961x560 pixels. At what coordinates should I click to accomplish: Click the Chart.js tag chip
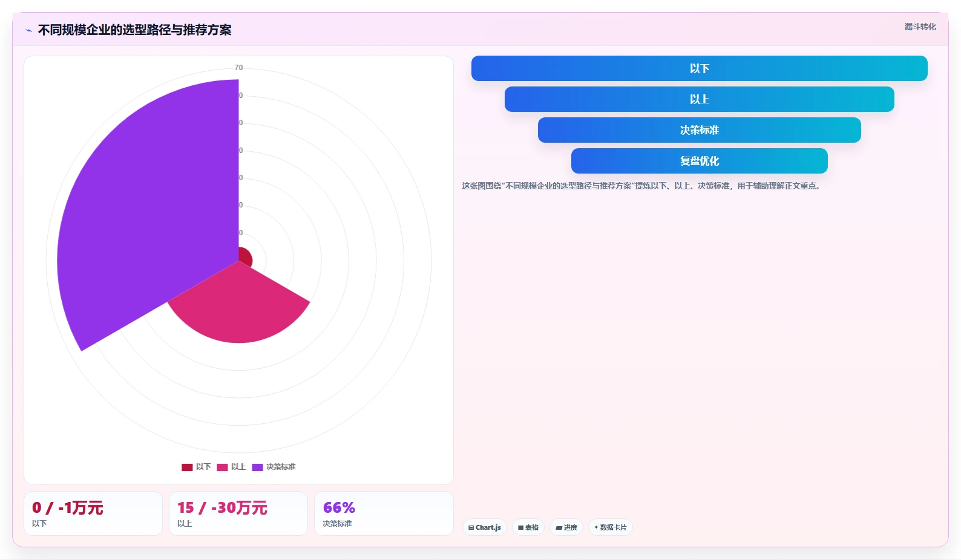coord(485,527)
